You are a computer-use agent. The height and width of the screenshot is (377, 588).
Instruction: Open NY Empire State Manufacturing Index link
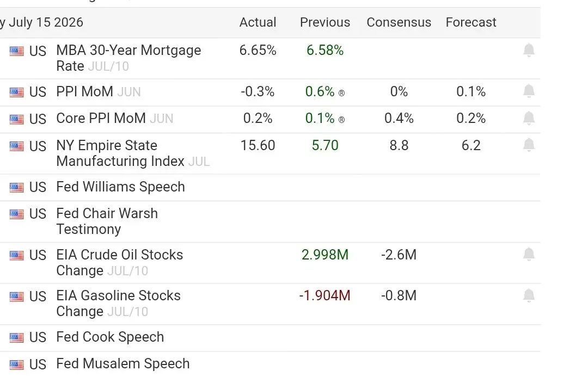point(120,153)
